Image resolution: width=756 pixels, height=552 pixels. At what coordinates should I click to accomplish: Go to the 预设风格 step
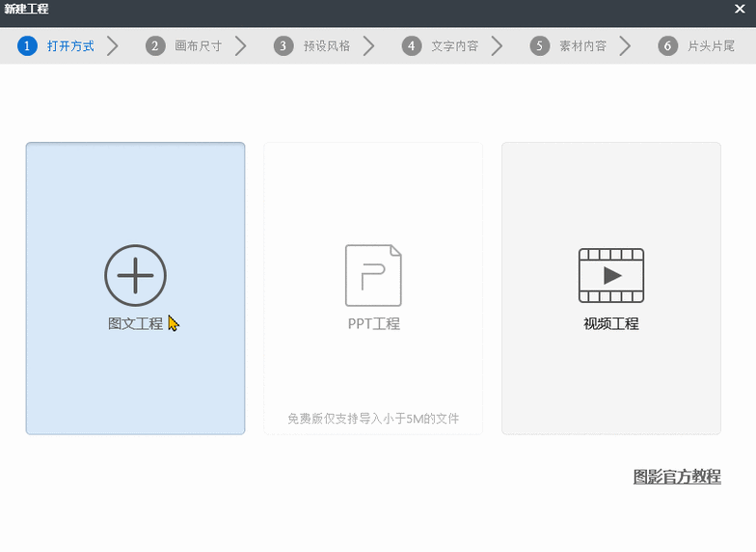[327, 45]
